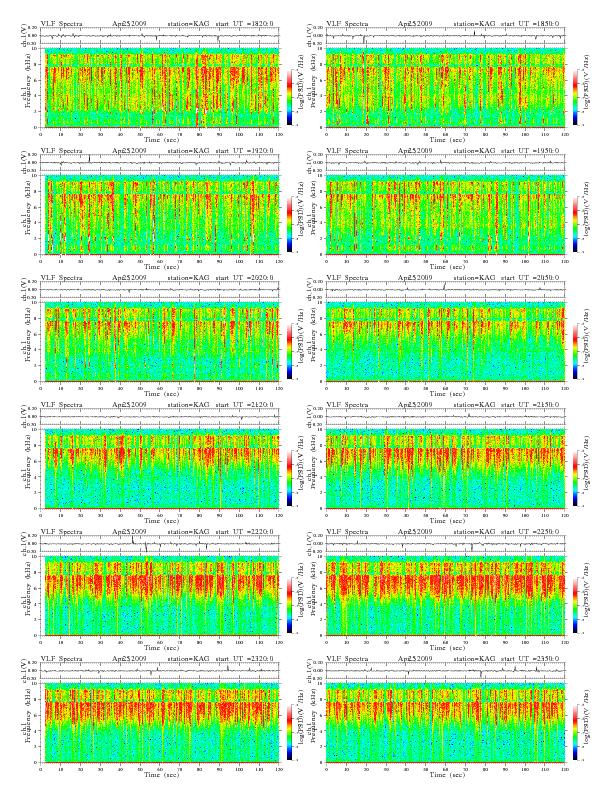Select the header text 'start UT =1950:0'

(x=530, y=151)
